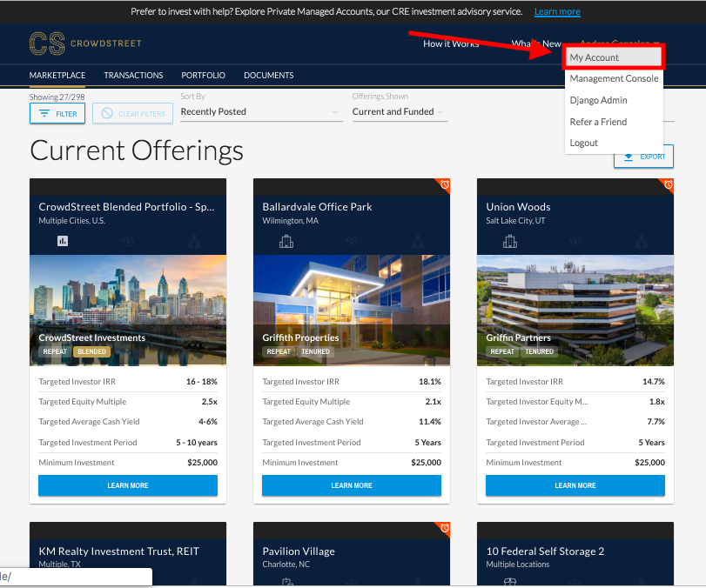The image size is (706, 588).
Task: Click the How it Works link
Action: (451, 43)
